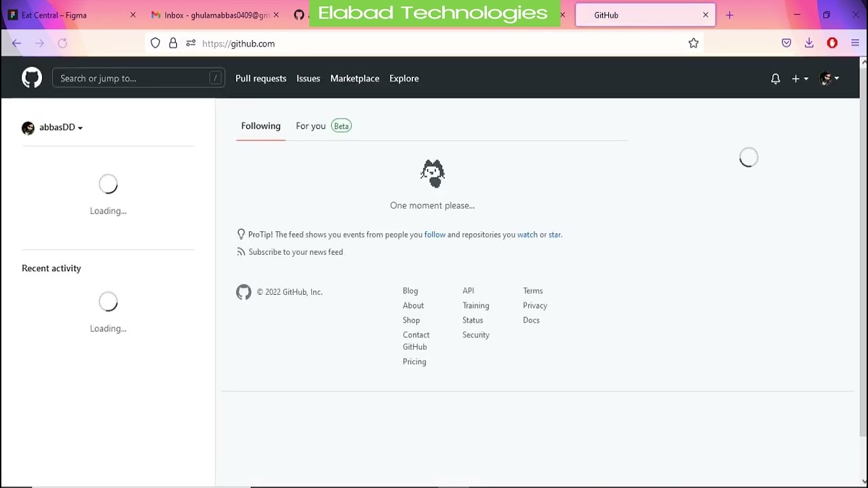
Task: Click the footer GitHub logo icon
Action: coord(243,292)
